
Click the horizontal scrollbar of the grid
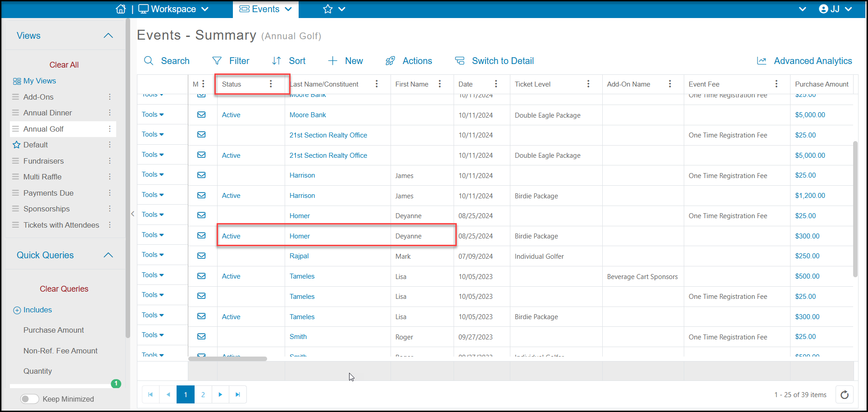pos(227,359)
